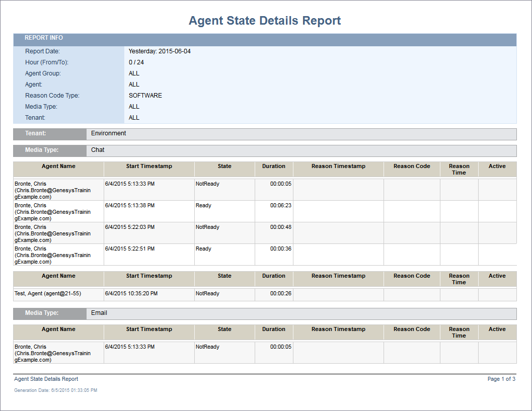Click the Media Type Email group header
The height and width of the screenshot is (411, 532).
click(x=99, y=313)
